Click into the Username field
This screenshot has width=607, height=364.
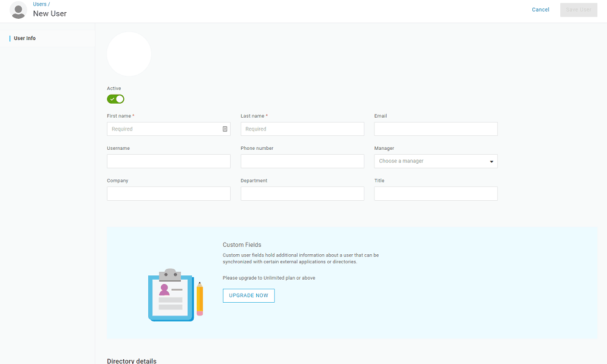(x=168, y=161)
